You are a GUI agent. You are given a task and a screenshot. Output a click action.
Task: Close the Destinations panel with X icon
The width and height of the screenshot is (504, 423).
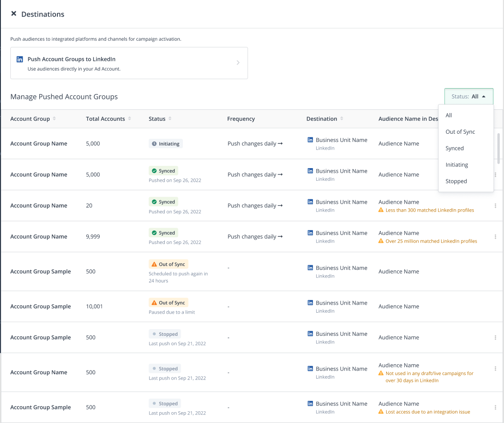(14, 14)
